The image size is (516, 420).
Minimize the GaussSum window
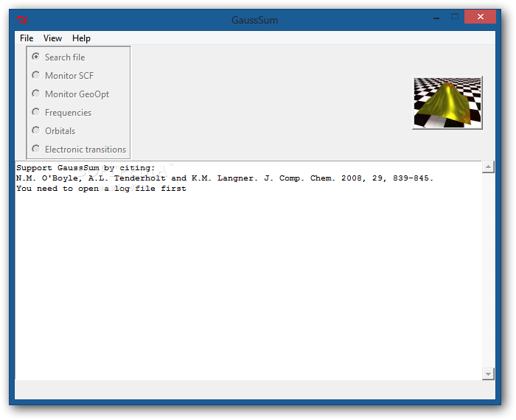coord(436,17)
